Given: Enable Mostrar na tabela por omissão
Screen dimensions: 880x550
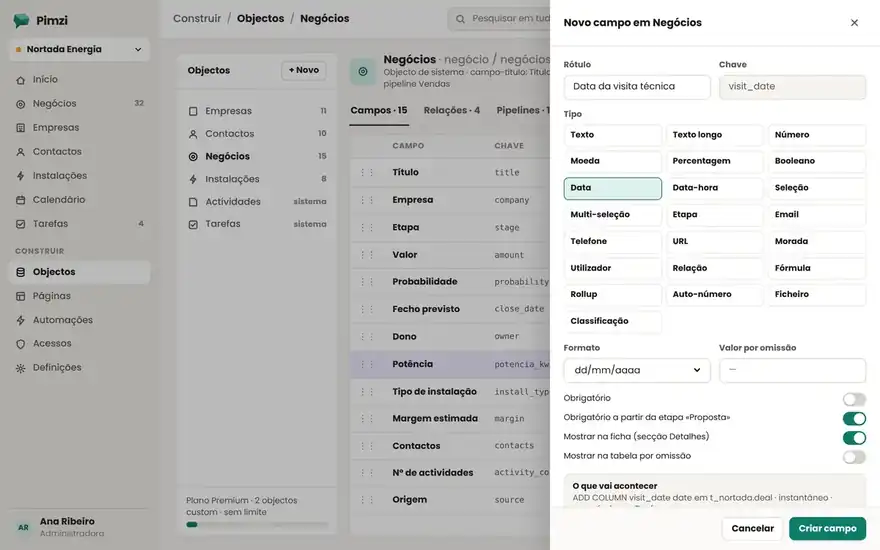Looking at the screenshot, I should tap(854, 457).
